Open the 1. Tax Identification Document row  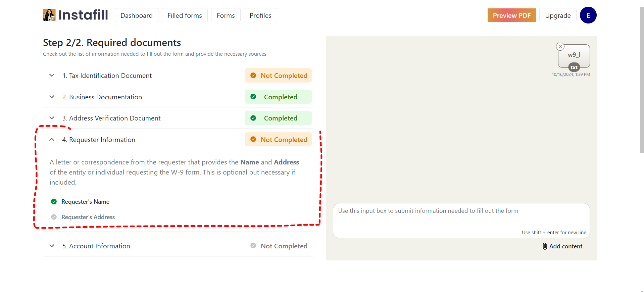tap(178, 76)
